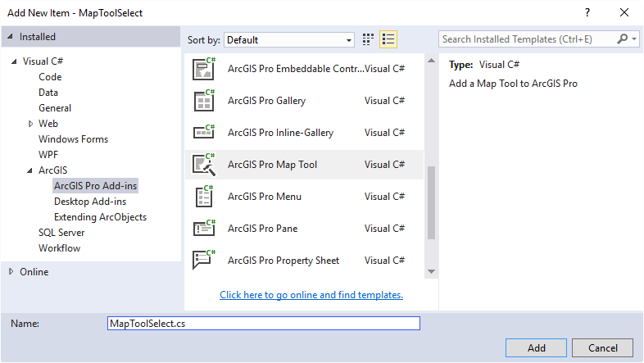Click the template list scroll up arrow
This screenshot has width=644, height=363.
pyautogui.click(x=431, y=61)
